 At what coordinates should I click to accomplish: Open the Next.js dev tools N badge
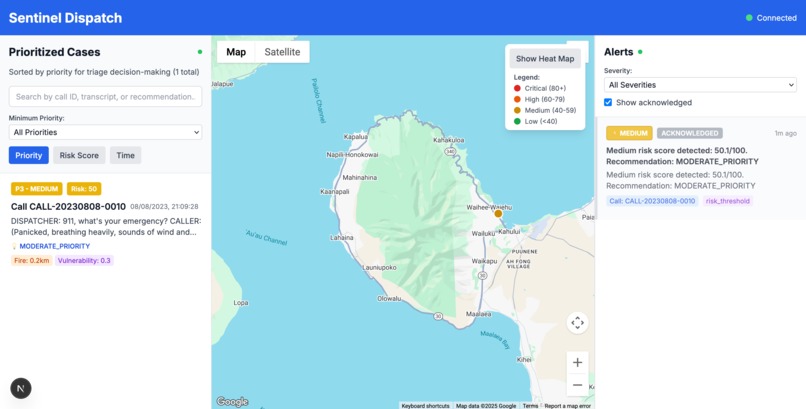tap(21, 388)
